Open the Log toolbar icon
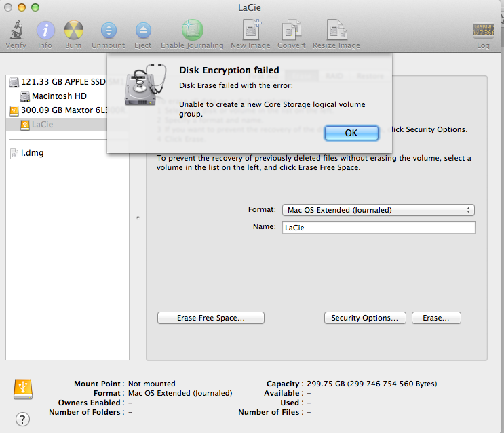 click(x=483, y=30)
